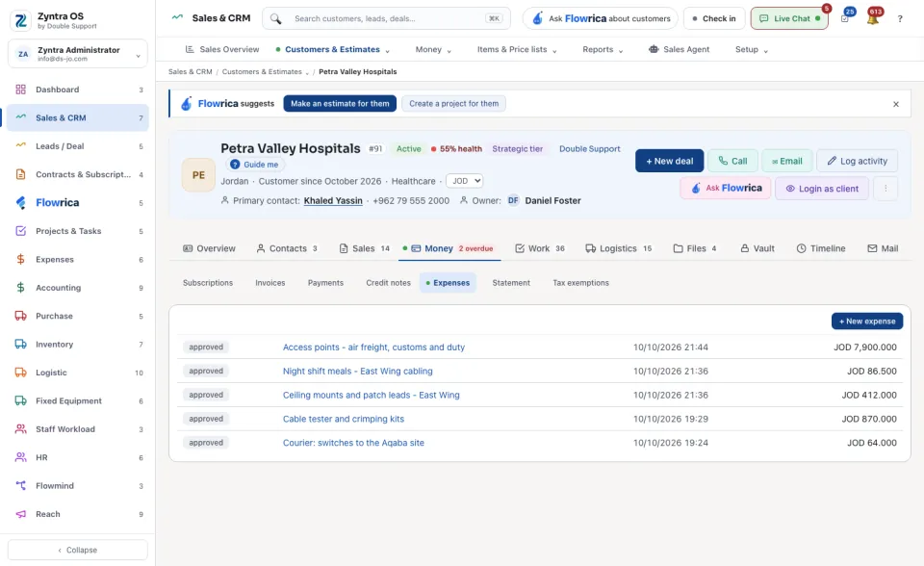Image resolution: width=924 pixels, height=566 pixels.
Task: Open Reach megaphone icon in sidebar
Action: (20, 514)
